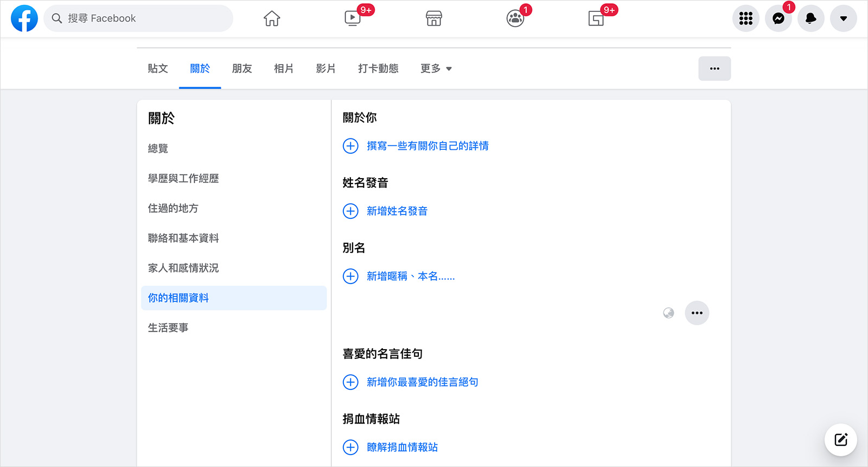The width and height of the screenshot is (868, 467).
Task: Select the 關於 tab
Action: [x=200, y=68]
